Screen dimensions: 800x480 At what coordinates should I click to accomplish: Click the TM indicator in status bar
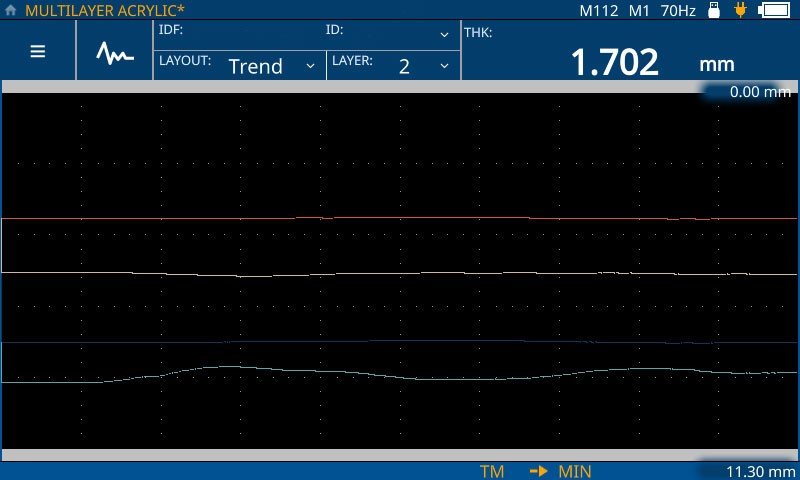point(491,471)
